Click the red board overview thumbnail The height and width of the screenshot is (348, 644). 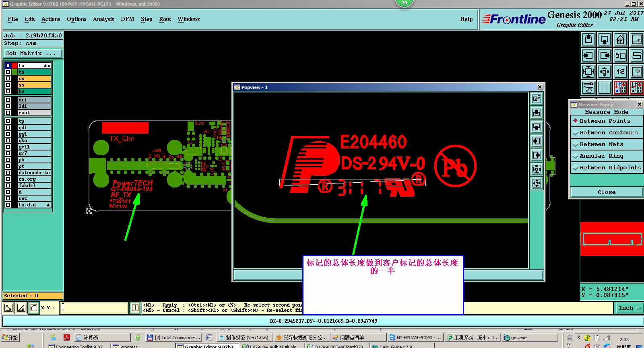click(612, 239)
